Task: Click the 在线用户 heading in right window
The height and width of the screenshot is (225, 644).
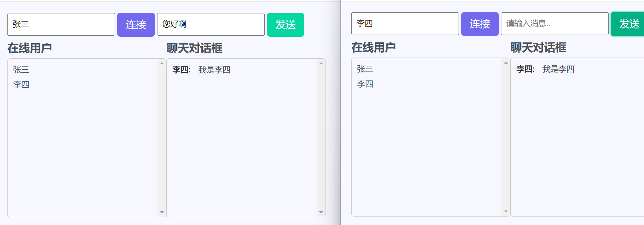Action: click(374, 47)
